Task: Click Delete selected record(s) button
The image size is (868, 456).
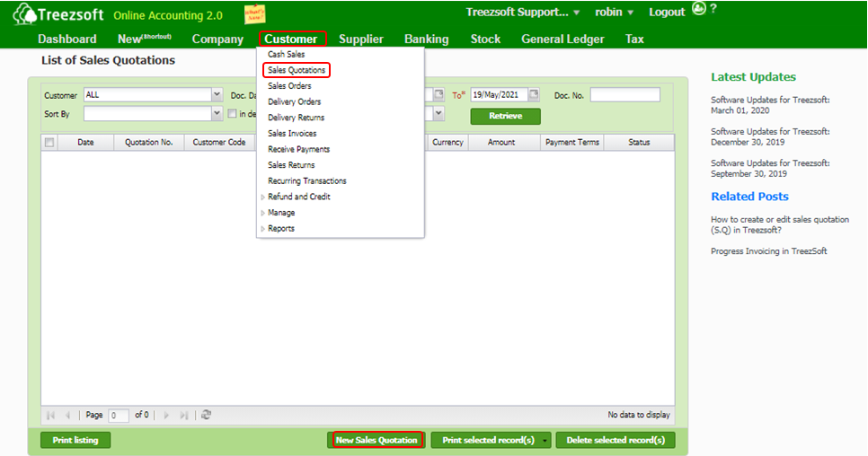Action: (616, 441)
